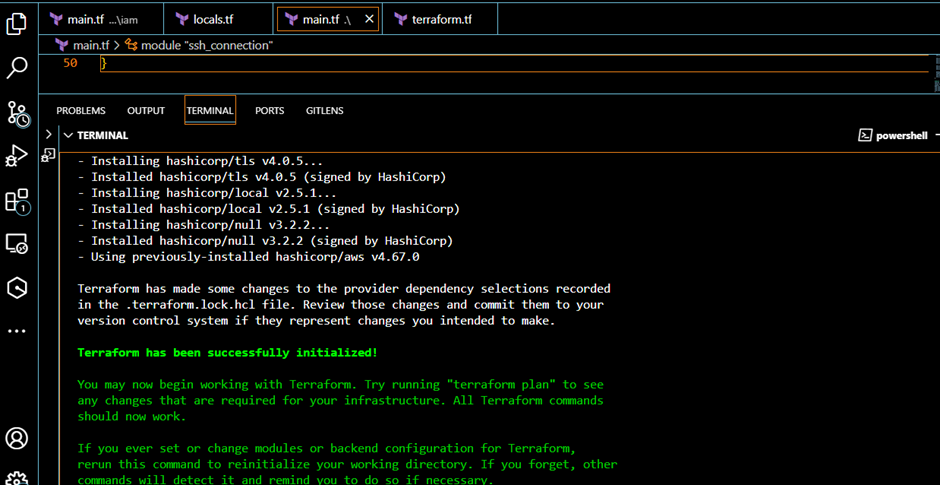
Task: Open the PORTS panel tab
Action: click(x=269, y=111)
